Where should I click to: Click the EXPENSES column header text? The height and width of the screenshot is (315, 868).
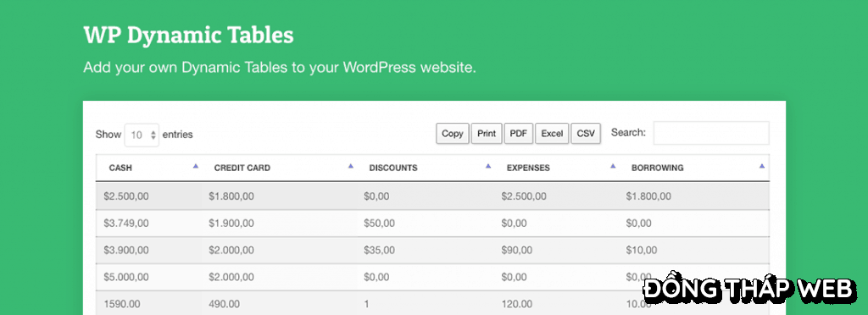(528, 168)
